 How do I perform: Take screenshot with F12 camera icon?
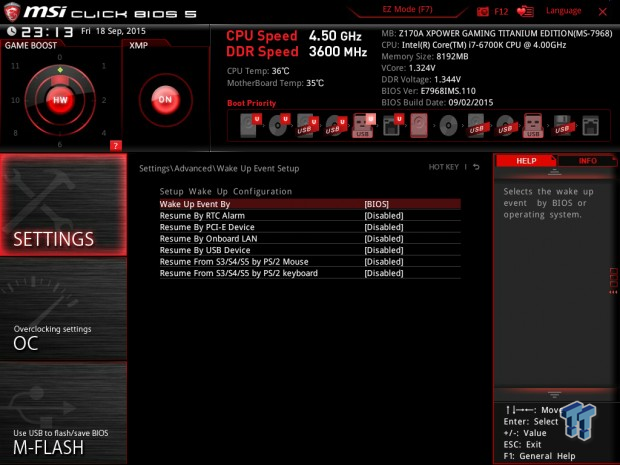click(482, 11)
